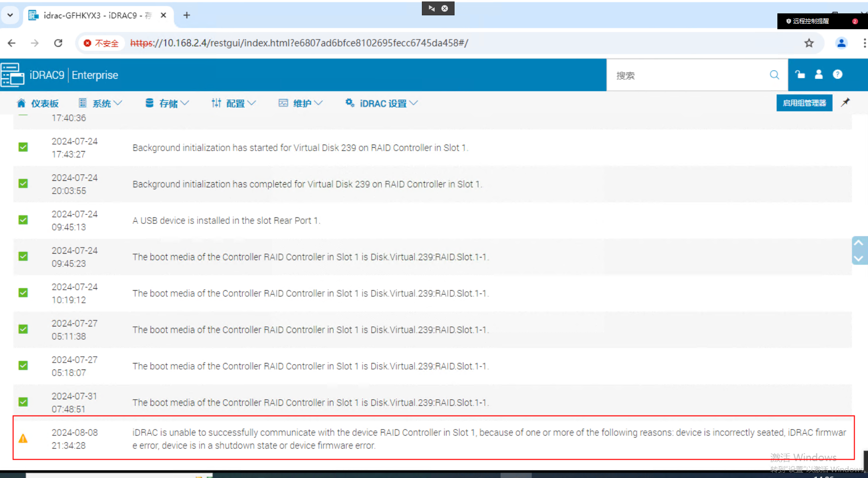
Task: Click the chat icon beside user icon
Action: click(800, 74)
